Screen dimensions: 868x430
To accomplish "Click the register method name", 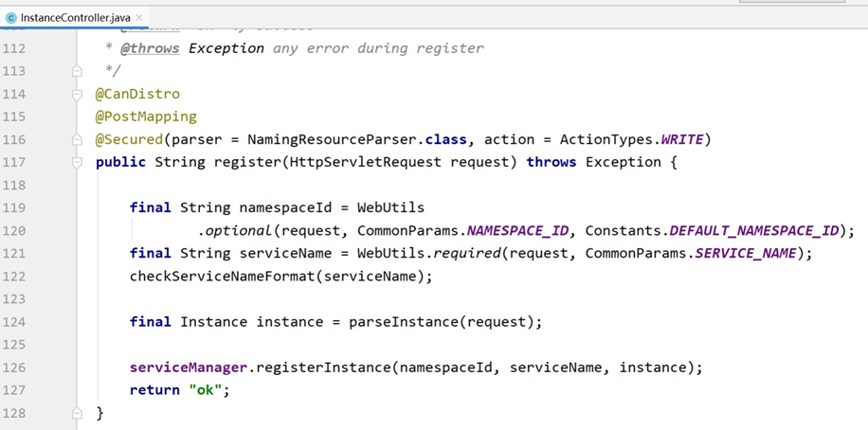I will point(247,162).
